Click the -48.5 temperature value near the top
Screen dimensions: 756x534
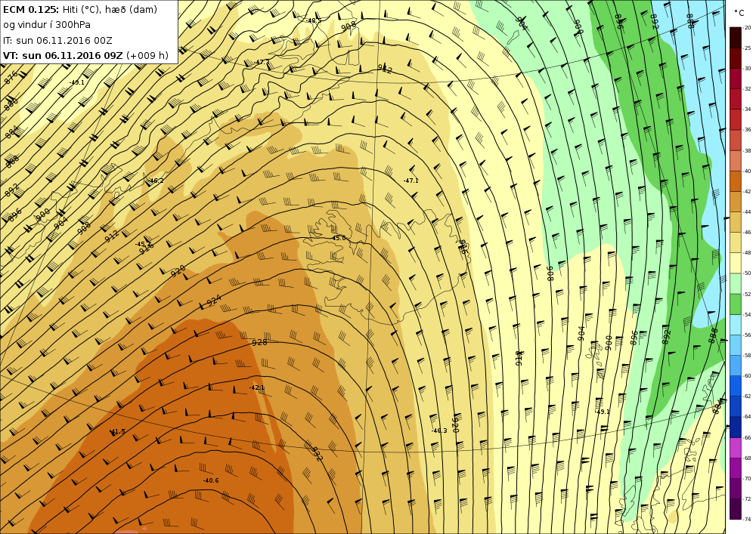(314, 20)
